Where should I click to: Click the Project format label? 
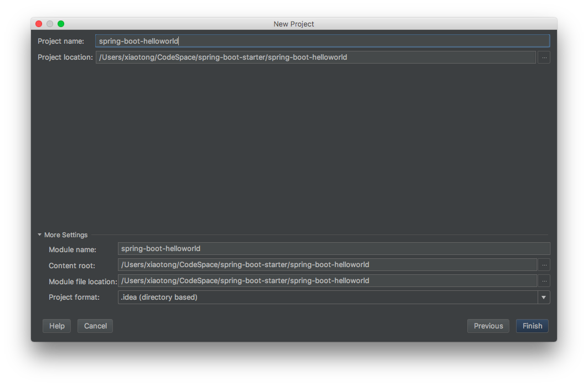[x=74, y=298]
